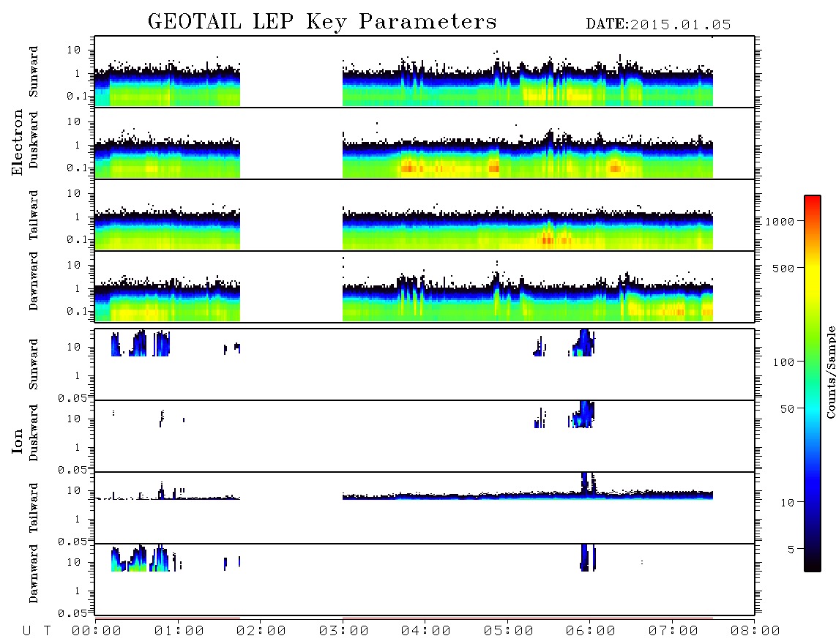The width and height of the screenshot is (836, 644).
Task: Select the "00:00" time tick label
Action: point(97,632)
